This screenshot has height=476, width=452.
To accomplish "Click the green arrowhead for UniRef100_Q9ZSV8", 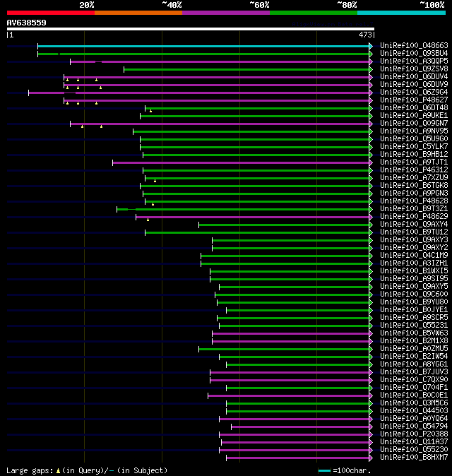I will coord(371,69).
